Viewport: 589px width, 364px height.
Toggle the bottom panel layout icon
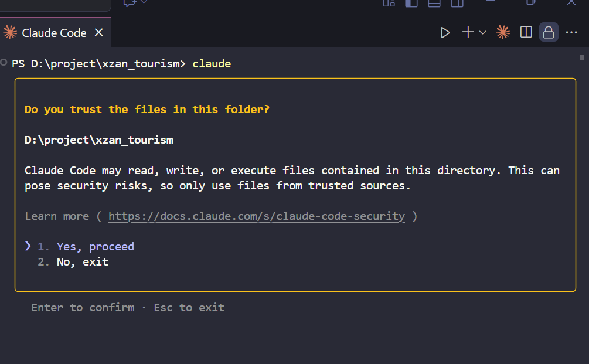[x=434, y=4]
